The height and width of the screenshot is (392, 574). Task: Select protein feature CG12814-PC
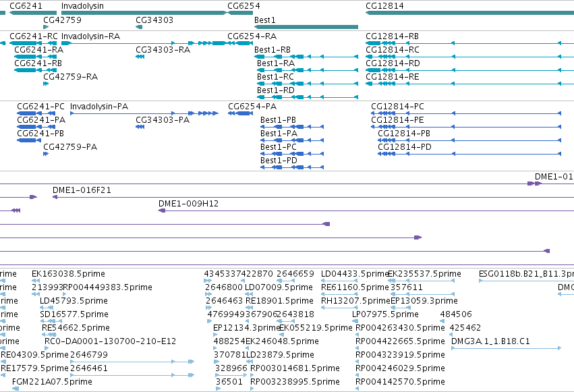pos(397,107)
